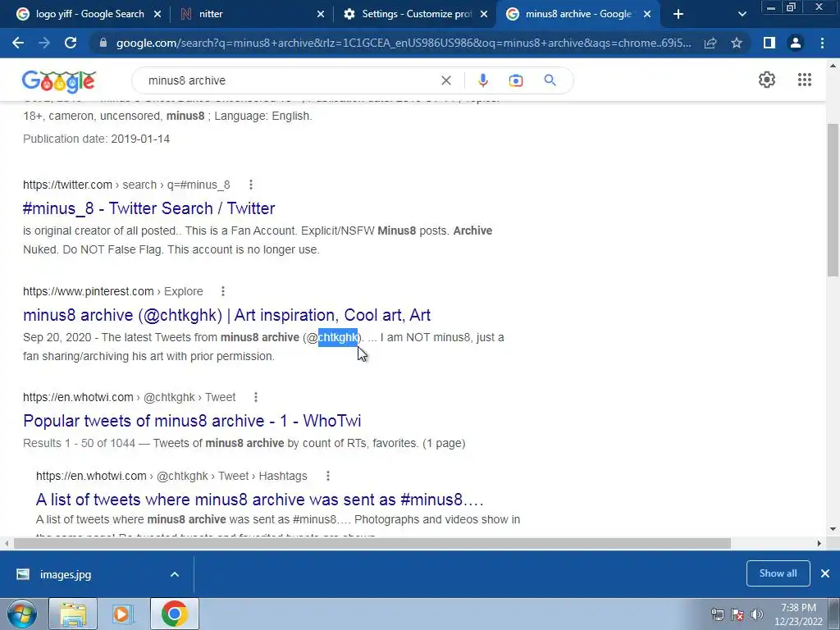Open Windows Explorer from taskbar
Screen dimensions: 840x630
pos(73,614)
